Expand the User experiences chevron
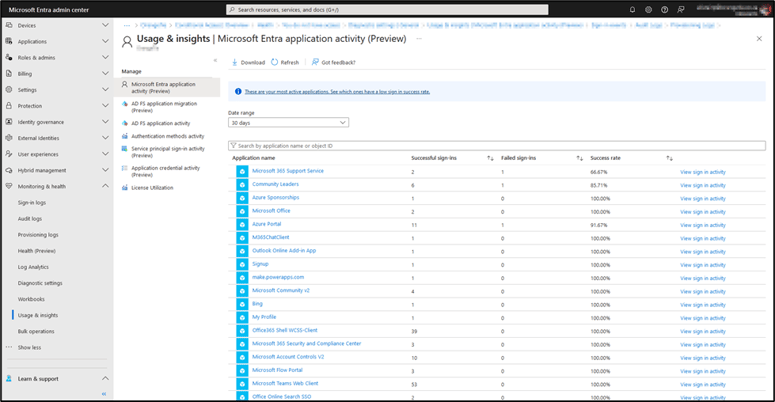775x402 pixels. [x=105, y=154]
